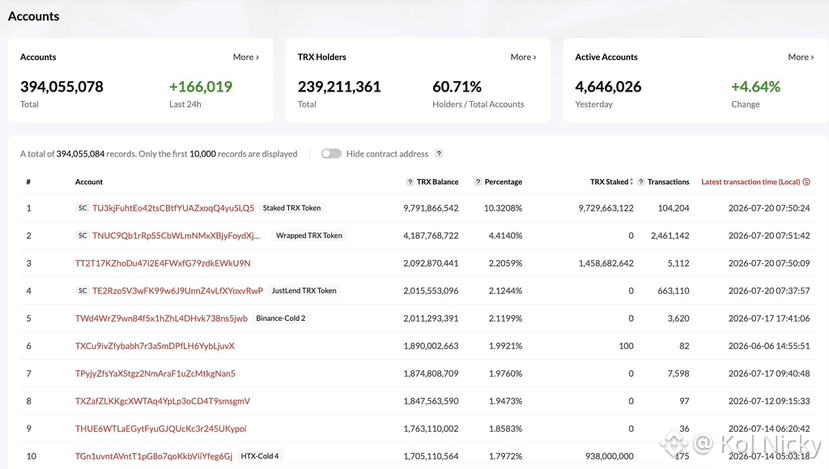The height and width of the screenshot is (469, 829).
Task: Click the help icon beside TRX Balance
Action: 410,182
